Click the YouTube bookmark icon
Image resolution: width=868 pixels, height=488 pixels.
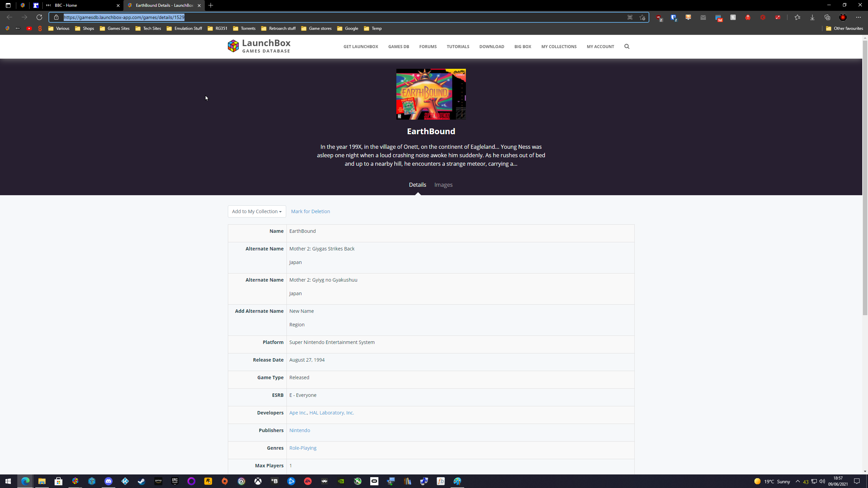click(29, 28)
